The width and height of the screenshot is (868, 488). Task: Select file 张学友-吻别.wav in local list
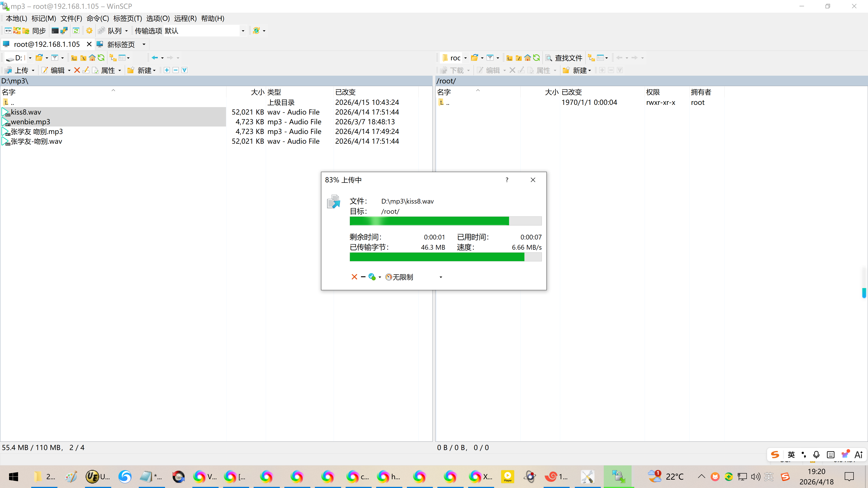click(x=36, y=141)
